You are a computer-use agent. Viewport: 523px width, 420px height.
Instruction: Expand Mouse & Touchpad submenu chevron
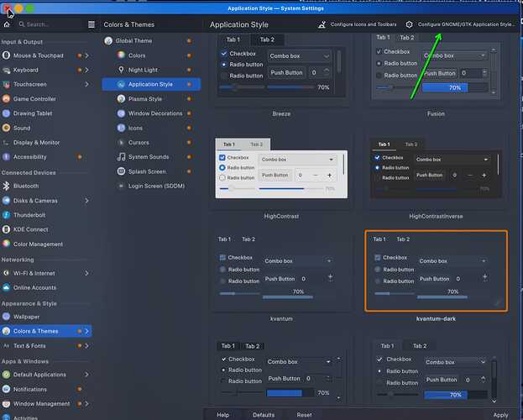[x=86, y=55]
